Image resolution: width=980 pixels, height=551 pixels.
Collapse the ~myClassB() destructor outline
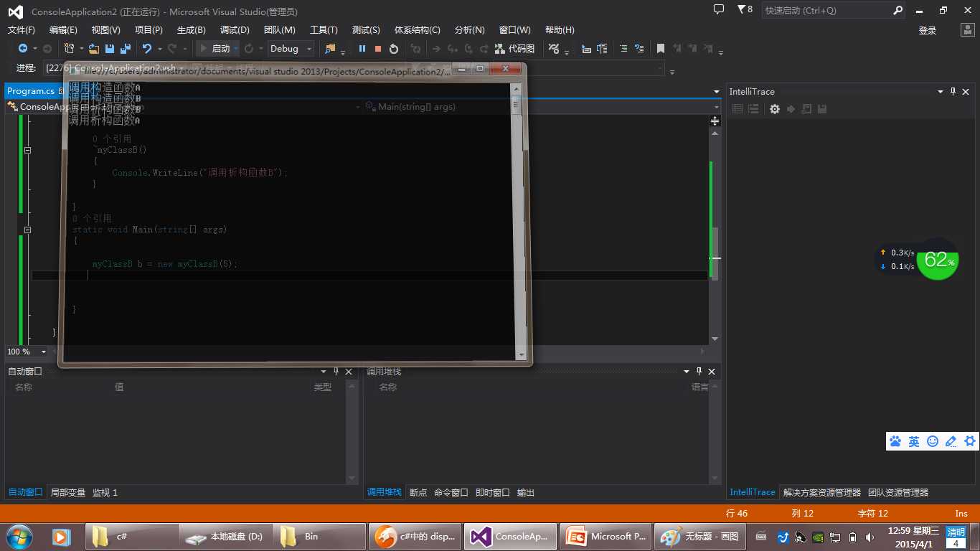27,150
